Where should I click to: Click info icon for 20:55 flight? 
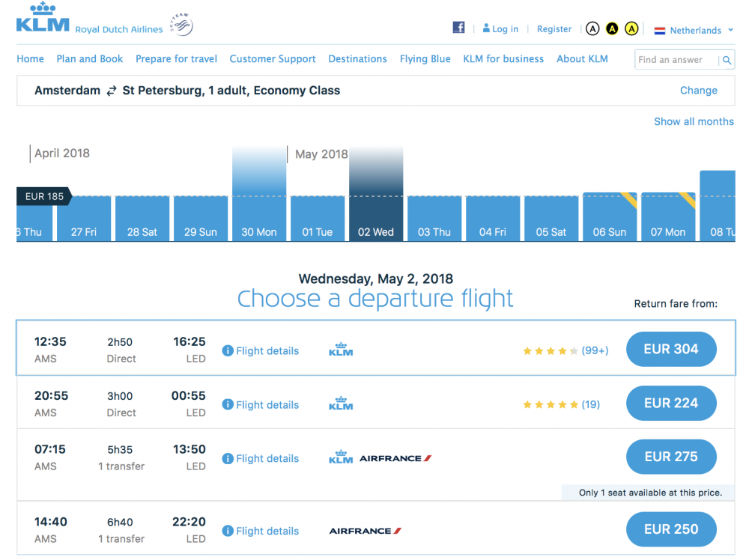(x=228, y=405)
